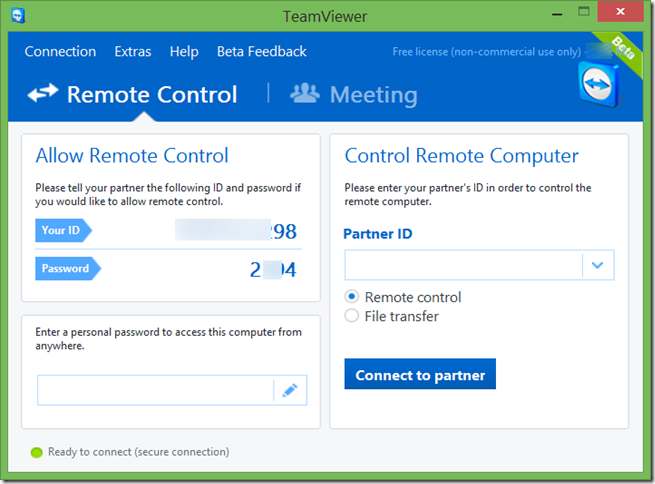Open the Connection menu
This screenshot has width=655, height=484.
(x=60, y=52)
